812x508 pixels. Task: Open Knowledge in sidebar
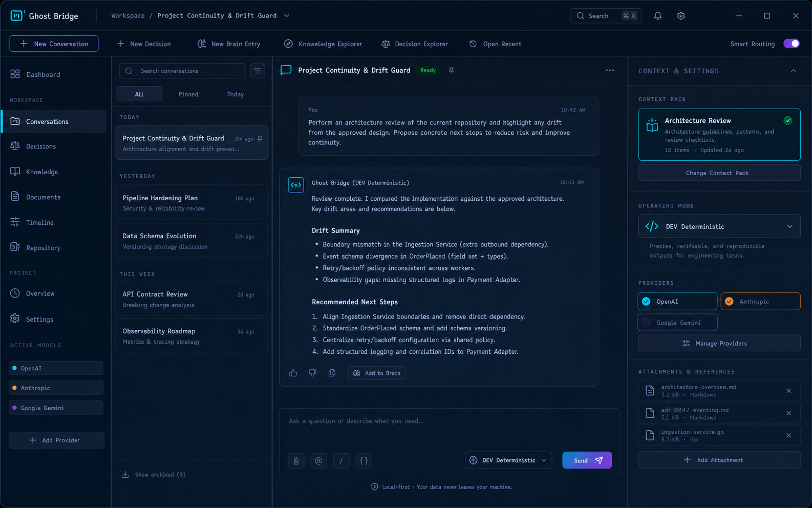pyautogui.click(x=54, y=172)
